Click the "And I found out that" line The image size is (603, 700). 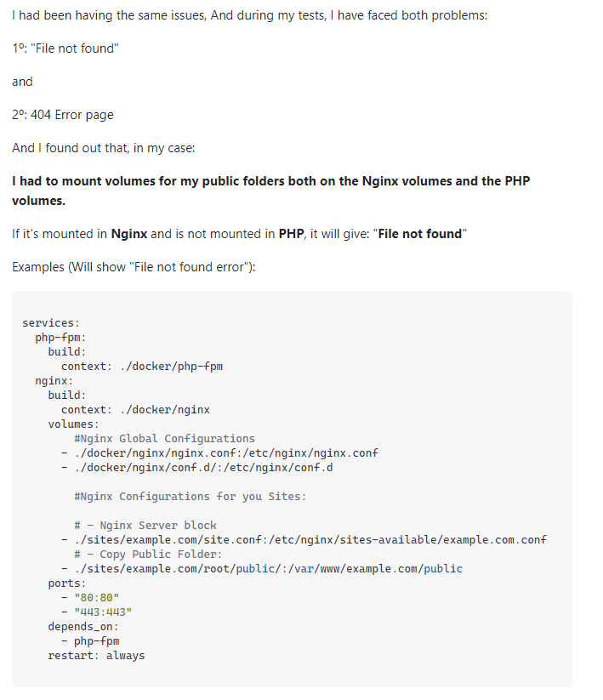tap(104, 148)
